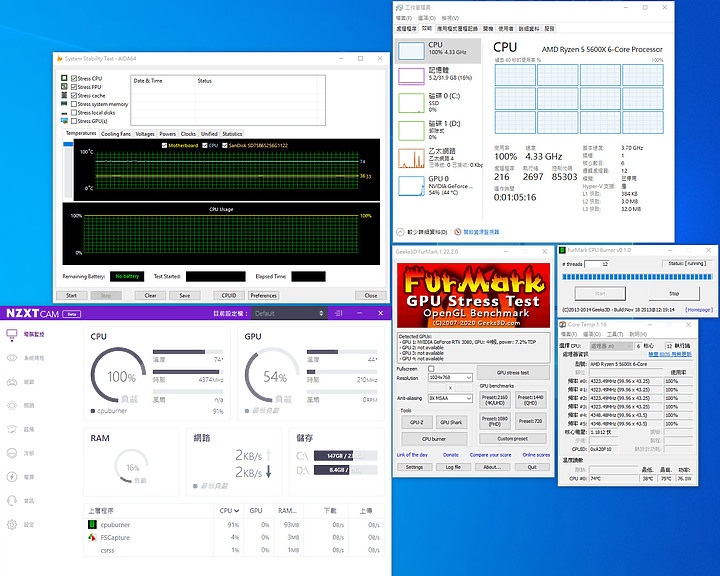Switch to Clocks tab in AIDA64

pos(188,134)
